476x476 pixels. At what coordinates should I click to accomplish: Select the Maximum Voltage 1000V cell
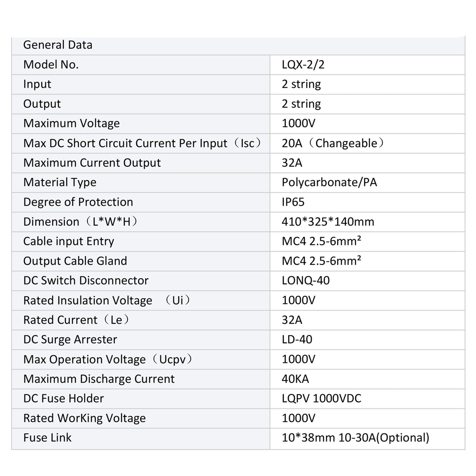point(298,123)
